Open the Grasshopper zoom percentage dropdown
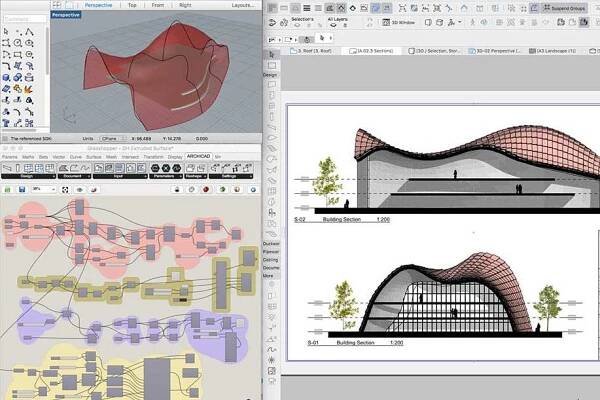The width and height of the screenshot is (600, 400). (42, 188)
